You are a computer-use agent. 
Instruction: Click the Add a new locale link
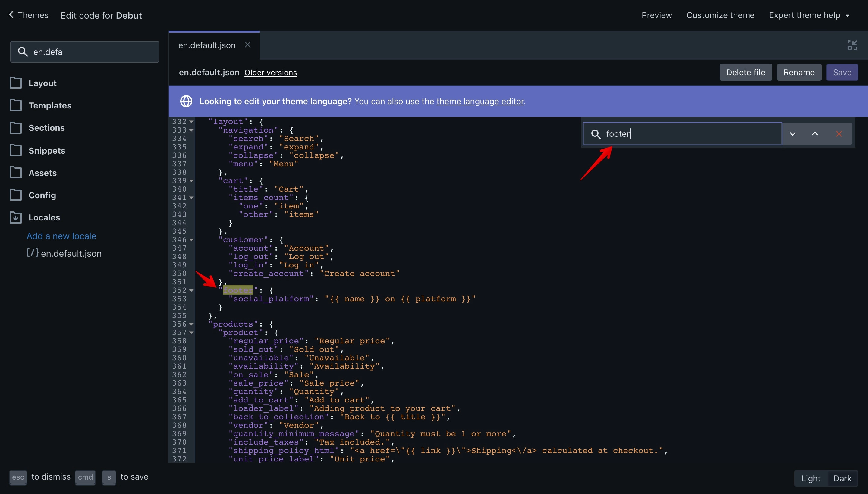coord(61,236)
